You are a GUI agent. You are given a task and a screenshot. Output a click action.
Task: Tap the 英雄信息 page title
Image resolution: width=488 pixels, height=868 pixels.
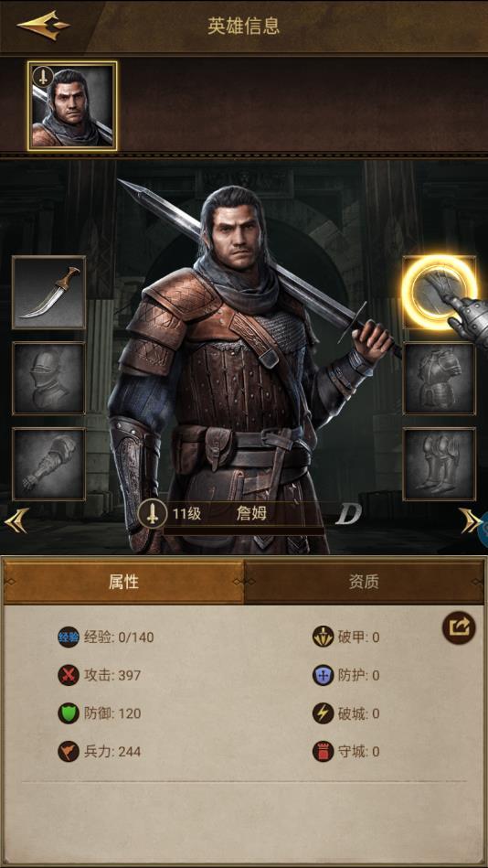pyautogui.click(x=244, y=26)
